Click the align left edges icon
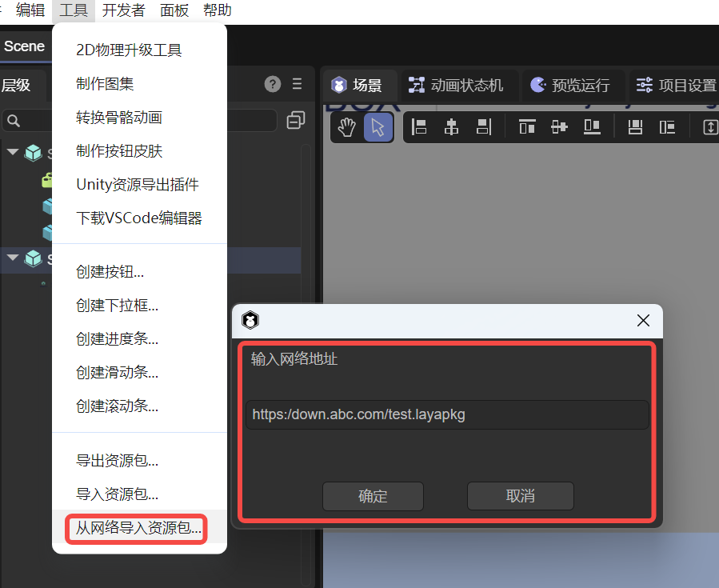719x588 pixels. pos(419,127)
